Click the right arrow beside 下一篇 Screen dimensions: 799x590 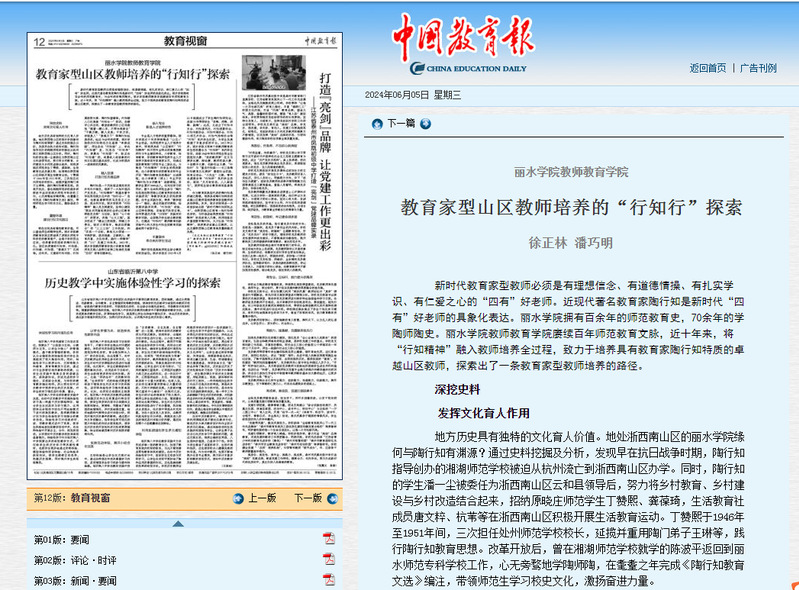click(425, 124)
